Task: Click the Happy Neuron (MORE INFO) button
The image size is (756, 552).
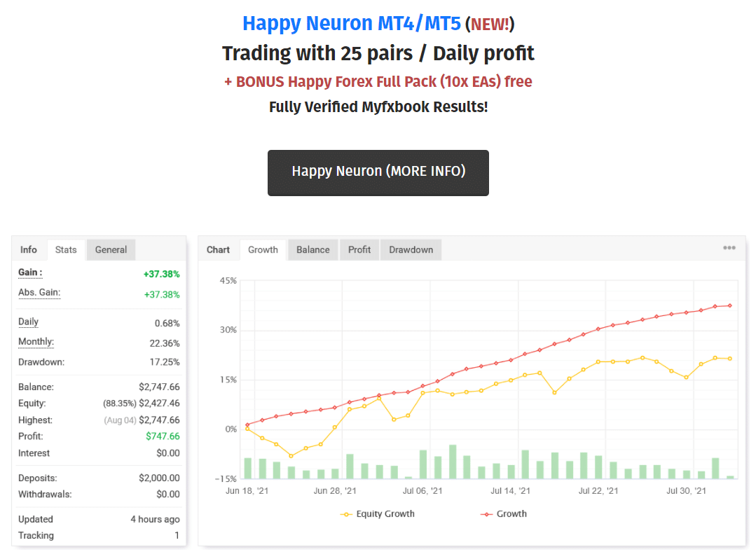Action: (x=378, y=172)
